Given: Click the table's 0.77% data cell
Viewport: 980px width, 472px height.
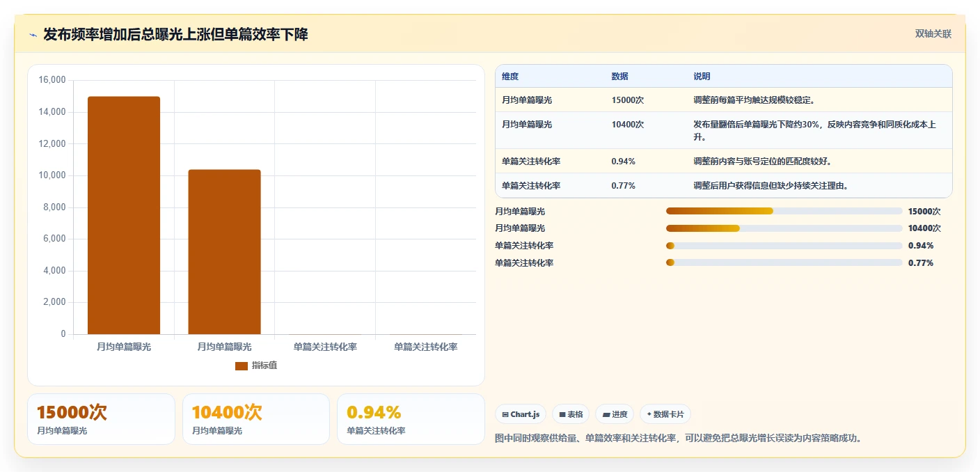Looking at the screenshot, I should point(623,186).
